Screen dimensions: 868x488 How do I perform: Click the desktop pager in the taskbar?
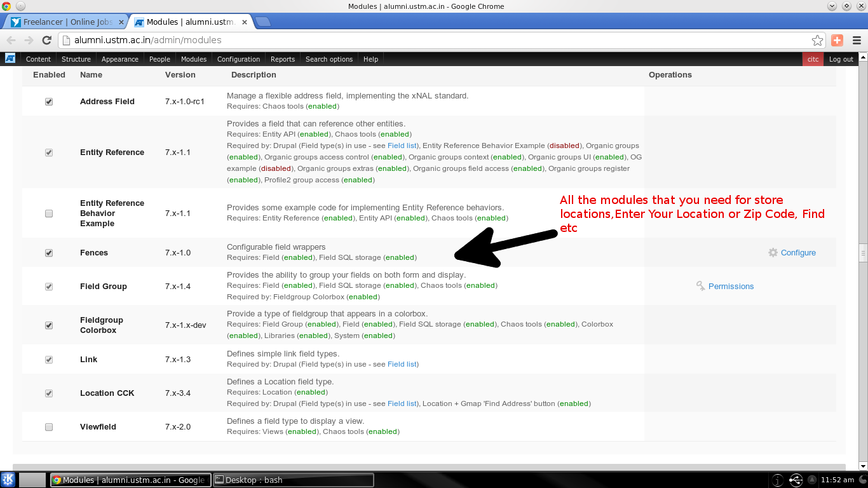coord(32,480)
